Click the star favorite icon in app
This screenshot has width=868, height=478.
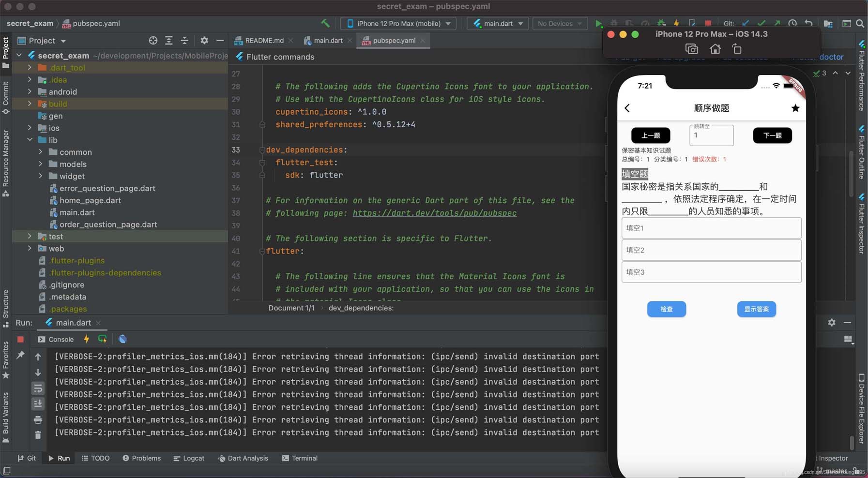point(795,108)
